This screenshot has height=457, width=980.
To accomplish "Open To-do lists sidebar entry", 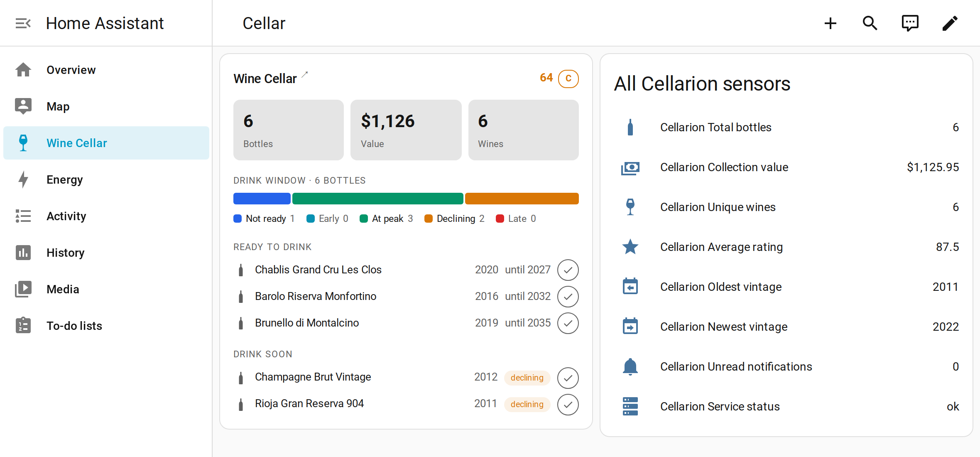I will (106, 326).
